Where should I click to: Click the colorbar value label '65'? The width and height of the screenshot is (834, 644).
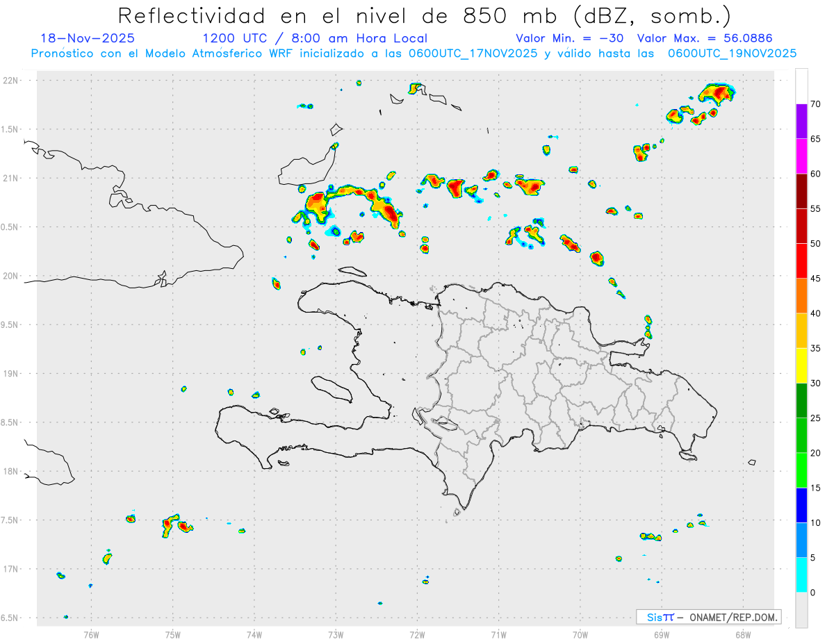click(815, 139)
